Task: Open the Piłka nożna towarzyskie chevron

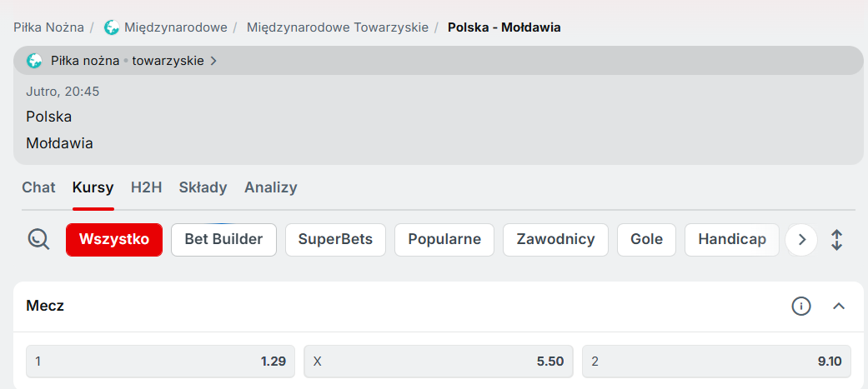Action: (213, 61)
